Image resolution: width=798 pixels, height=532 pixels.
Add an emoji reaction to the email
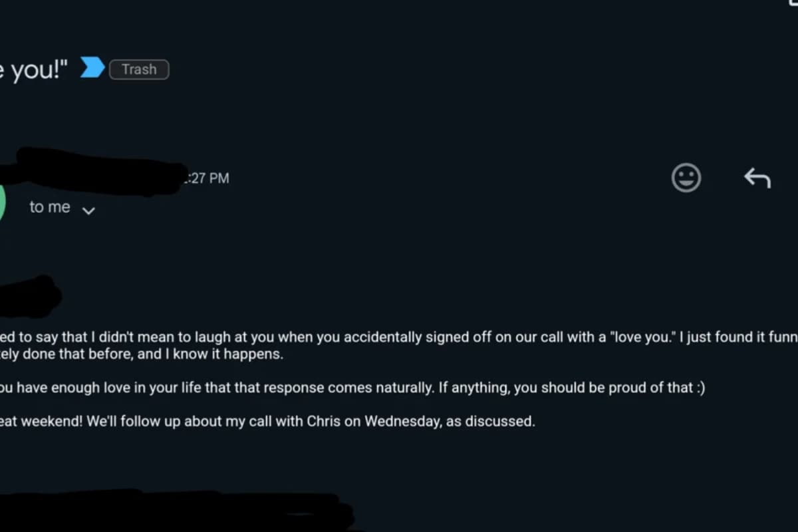coord(686,178)
